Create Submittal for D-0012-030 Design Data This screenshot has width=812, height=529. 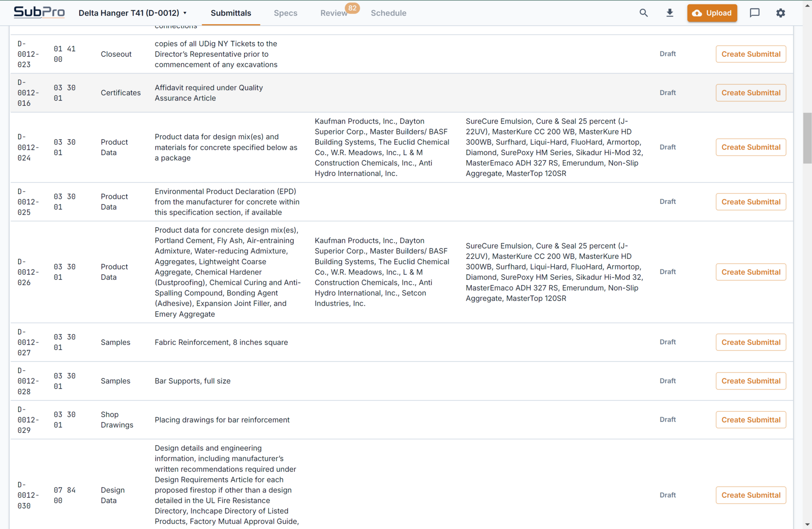[751, 495]
